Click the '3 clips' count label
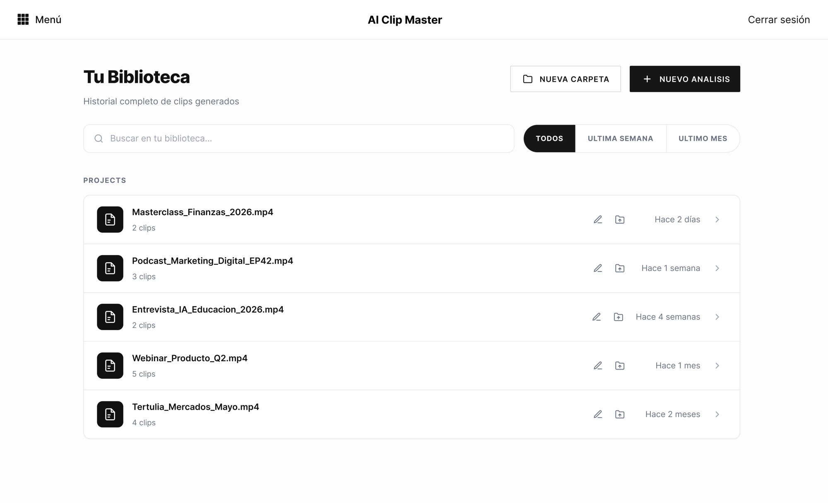 (x=144, y=277)
